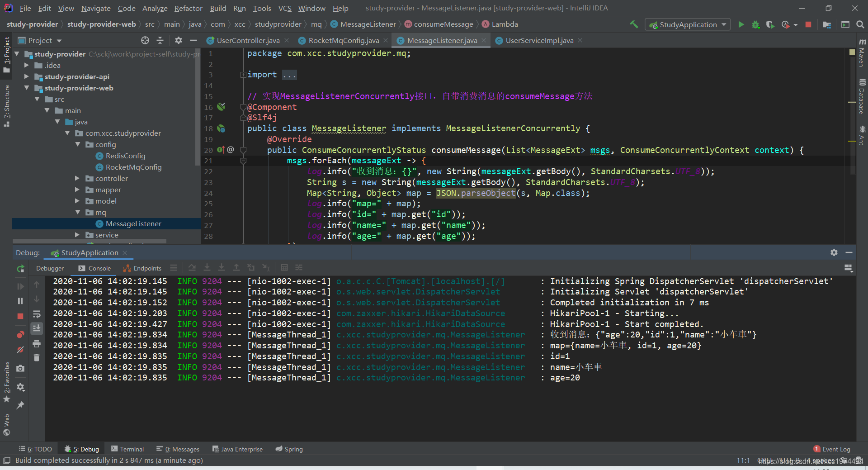
Task: Toggle the 1: Project side tab
Action: (7, 54)
